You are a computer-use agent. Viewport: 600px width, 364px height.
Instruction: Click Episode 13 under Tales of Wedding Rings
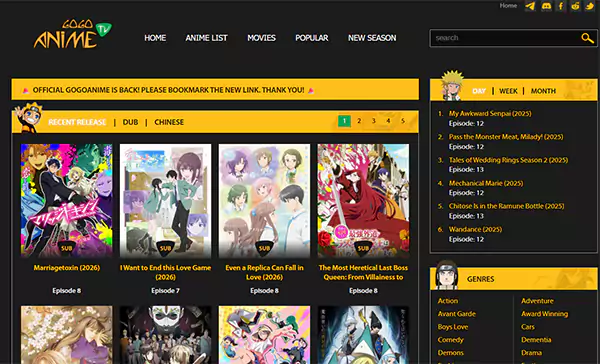[x=466, y=170]
